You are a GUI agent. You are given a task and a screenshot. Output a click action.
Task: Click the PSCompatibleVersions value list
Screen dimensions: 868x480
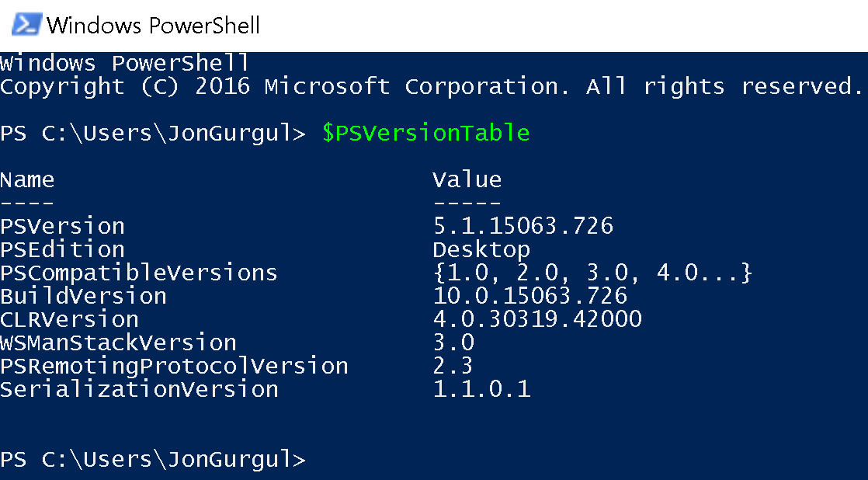(x=592, y=273)
